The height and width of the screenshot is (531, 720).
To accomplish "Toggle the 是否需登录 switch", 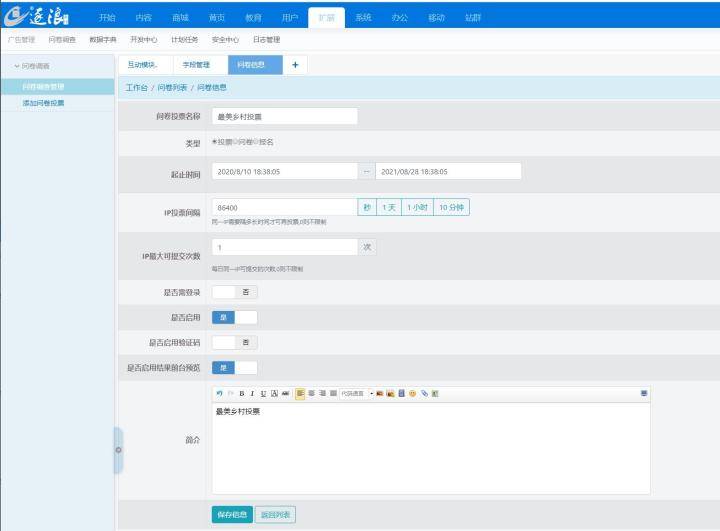I will (x=234, y=292).
